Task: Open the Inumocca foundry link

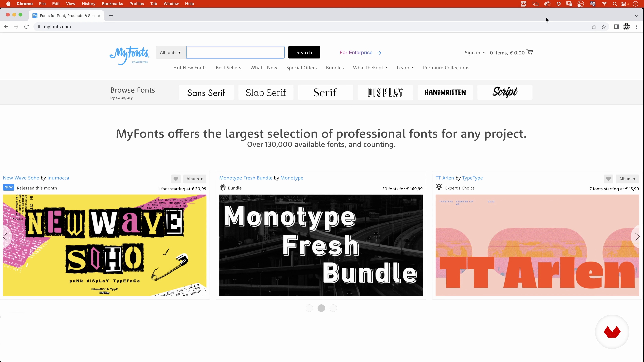Action: pyautogui.click(x=58, y=178)
